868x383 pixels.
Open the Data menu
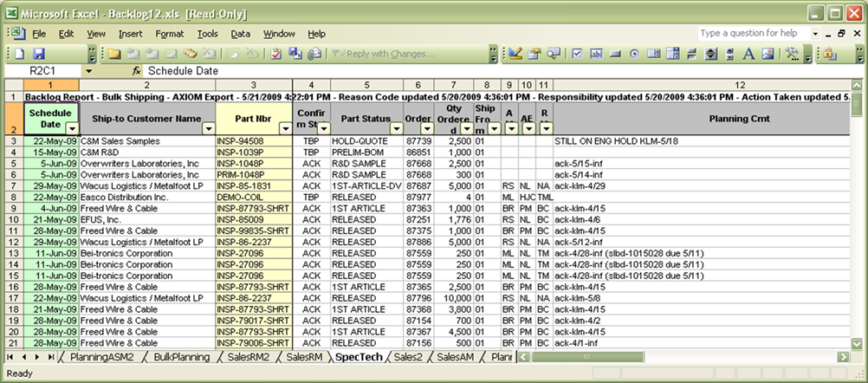point(240,34)
